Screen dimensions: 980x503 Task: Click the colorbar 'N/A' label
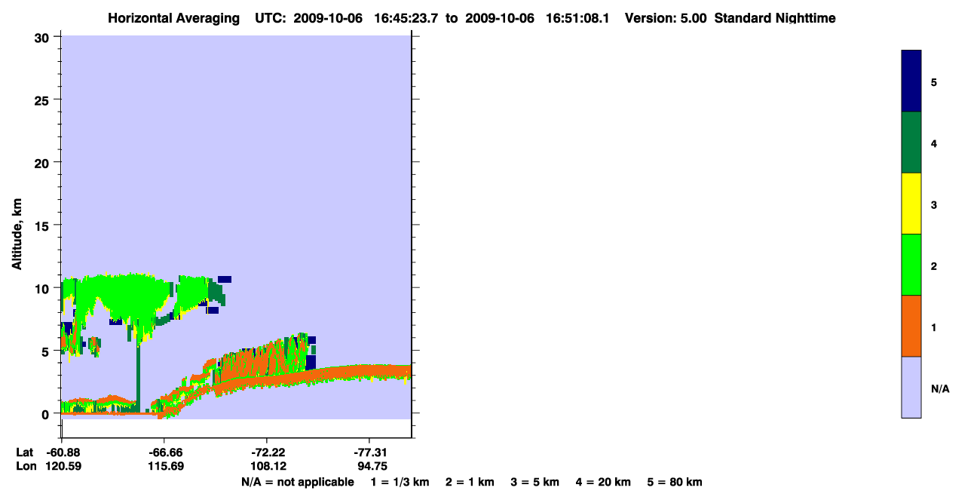pos(939,388)
